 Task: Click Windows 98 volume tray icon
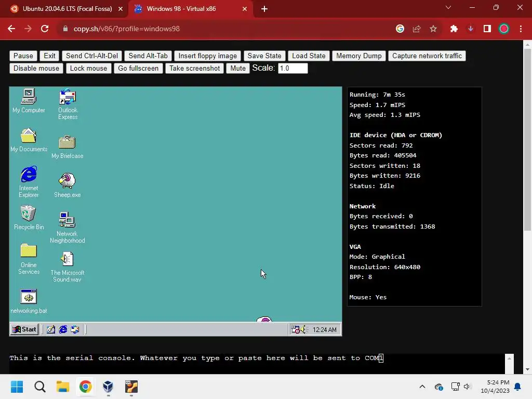click(303, 329)
